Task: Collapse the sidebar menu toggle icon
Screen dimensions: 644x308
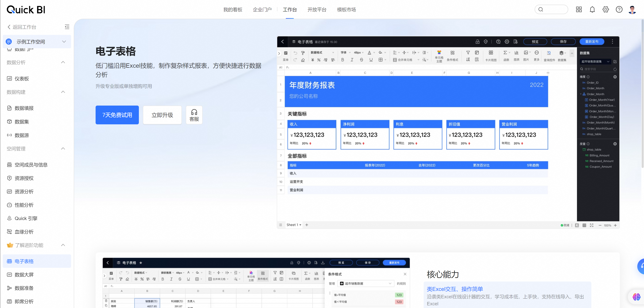Action: [x=67, y=27]
